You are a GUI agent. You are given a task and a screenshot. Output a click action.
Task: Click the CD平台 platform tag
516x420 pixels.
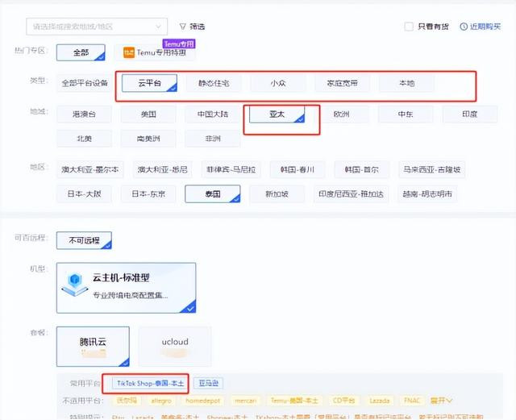click(x=344, y=401)
